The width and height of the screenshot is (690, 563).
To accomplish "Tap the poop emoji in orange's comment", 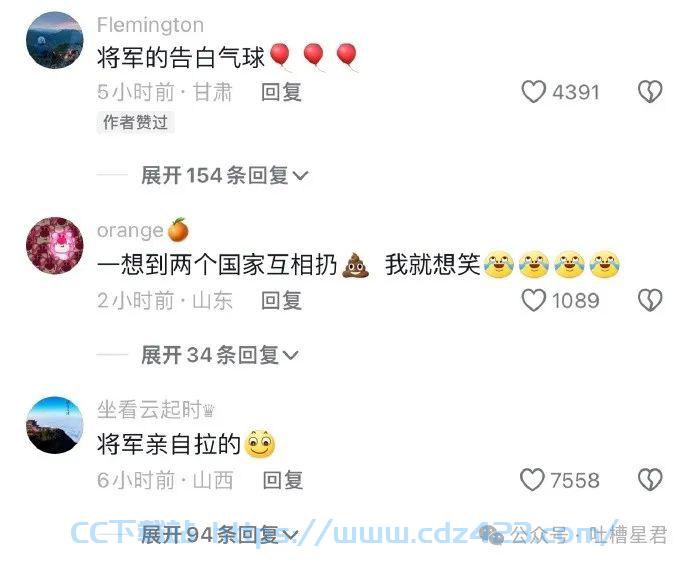I will 356,265.
